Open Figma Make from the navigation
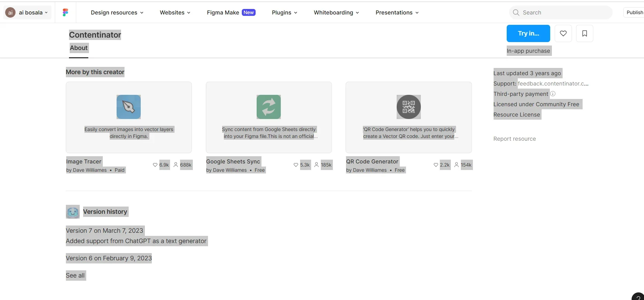 231,12
